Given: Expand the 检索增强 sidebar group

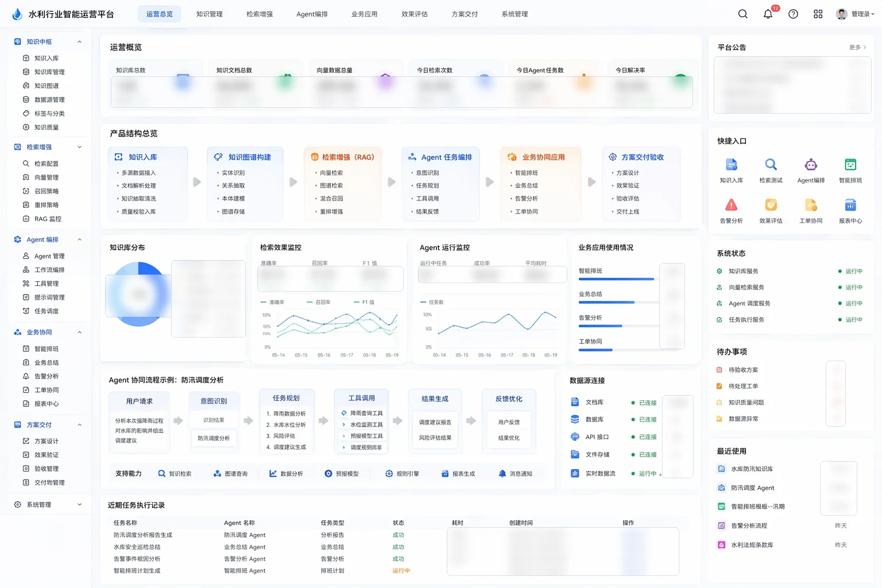Looking at the screenshot, I should coord(79,147).
